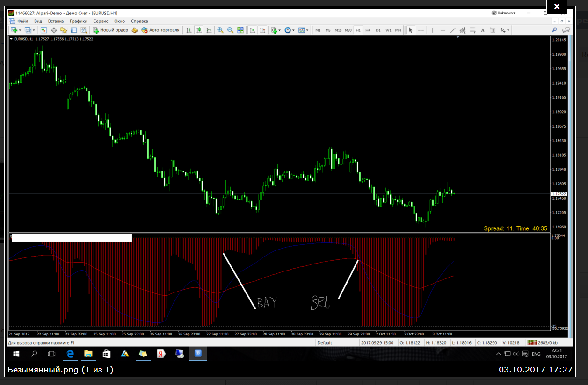The height and width of the screenshot is (385, 588).
Task: Open the chat bubbles icon
Action: [566, 30]
